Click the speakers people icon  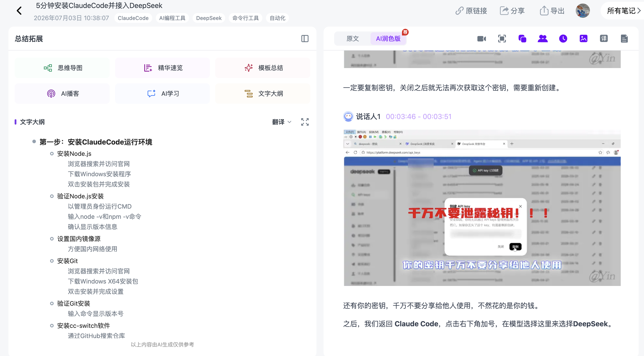pyautogui.click(x=543, y=39)
